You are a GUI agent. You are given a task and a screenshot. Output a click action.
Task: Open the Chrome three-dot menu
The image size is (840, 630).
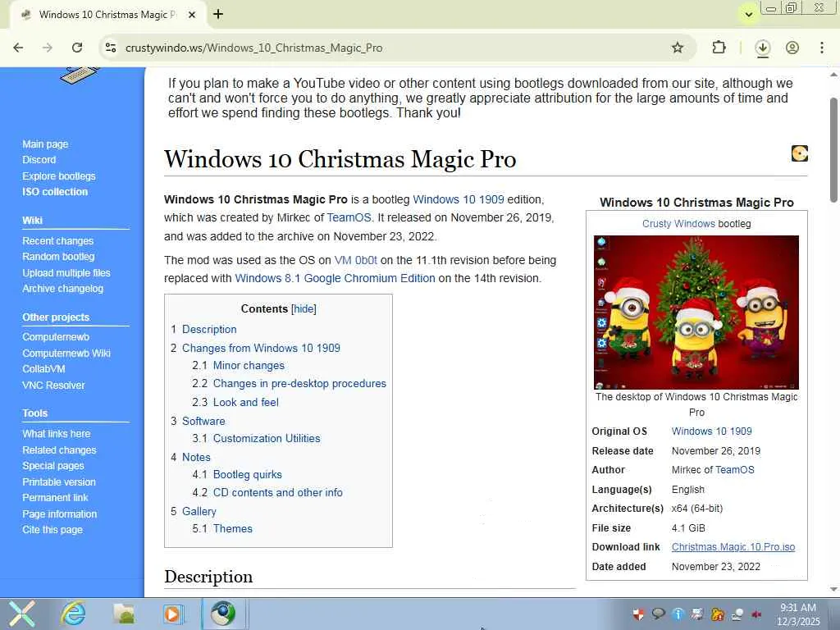click(x=822, y=48)
